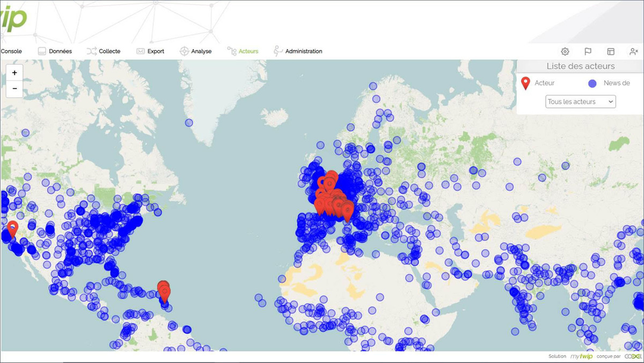Click the Analyse crosshair icon

184,52
